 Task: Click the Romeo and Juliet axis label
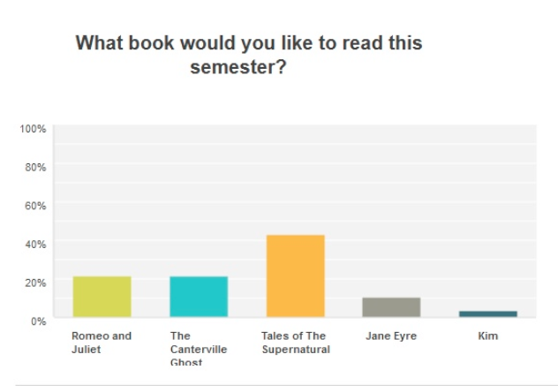[102, 343]
